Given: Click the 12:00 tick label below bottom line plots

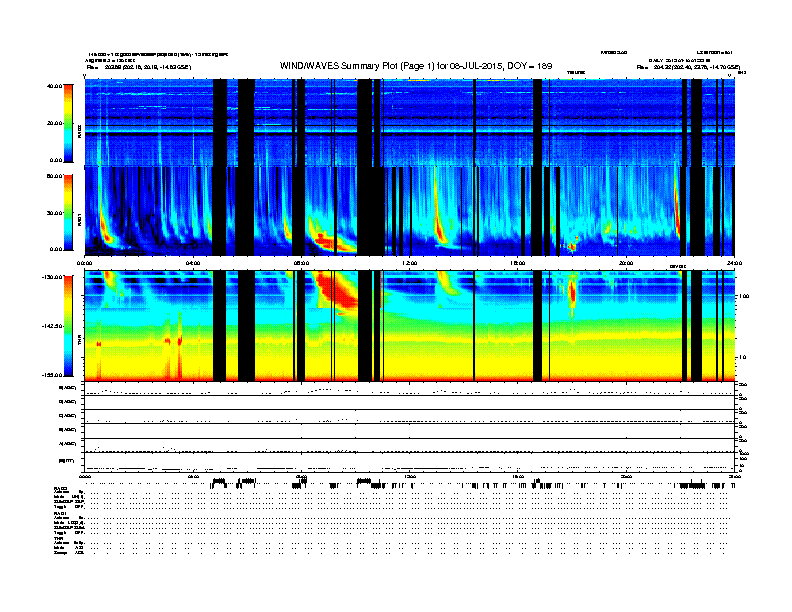Looking at the screenshot, I should [409, 476].
